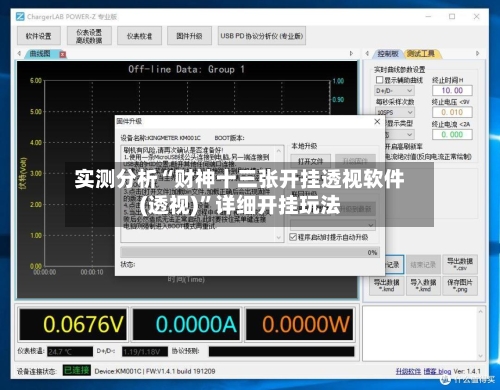Click the black 协议探测 display field
This screenshot has width=500, height=390.
[281, 352]
